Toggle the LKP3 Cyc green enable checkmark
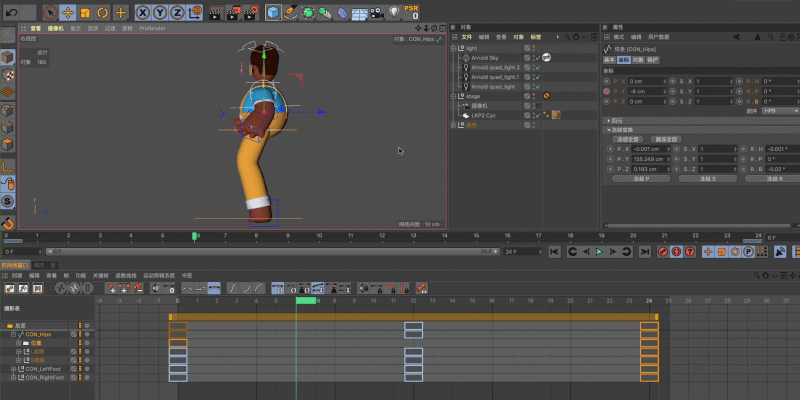800x400 pixels. [538, 115]
